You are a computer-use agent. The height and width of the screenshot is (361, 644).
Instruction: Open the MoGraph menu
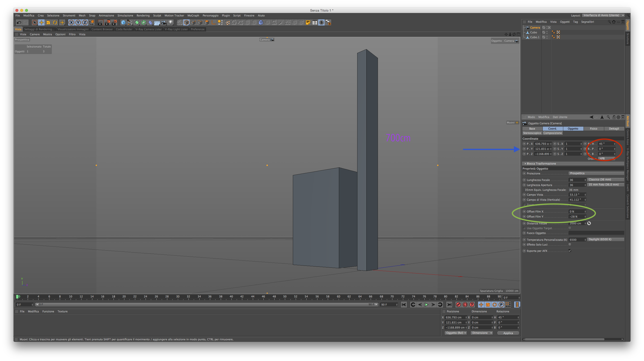pos(193,15)
